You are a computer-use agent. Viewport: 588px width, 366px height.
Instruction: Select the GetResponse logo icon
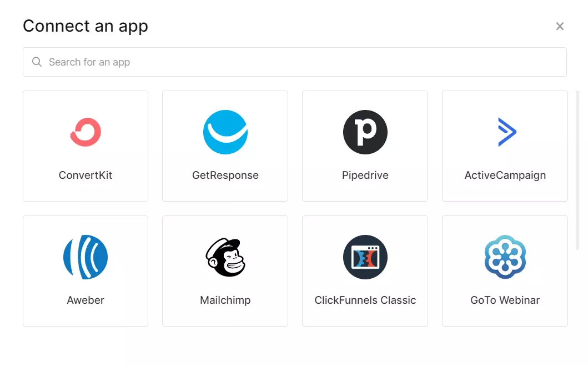pyautogui.click(x=225, y=132)
